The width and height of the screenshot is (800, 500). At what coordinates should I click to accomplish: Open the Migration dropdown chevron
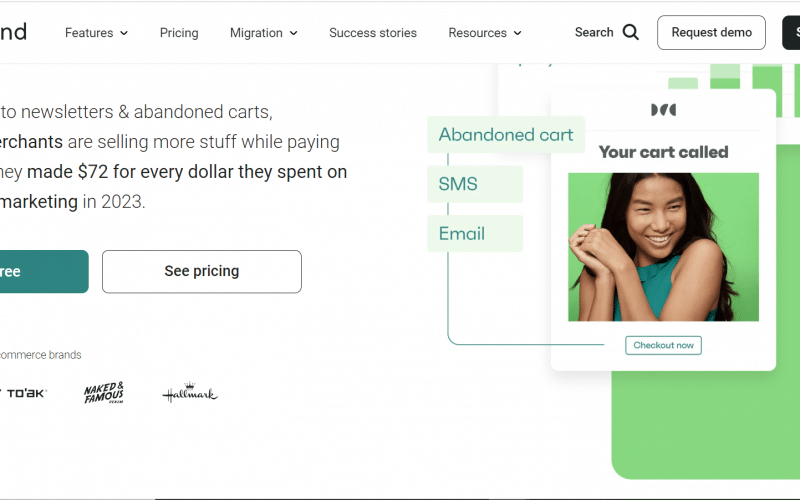pyautogui.click(x=294, y=33)
